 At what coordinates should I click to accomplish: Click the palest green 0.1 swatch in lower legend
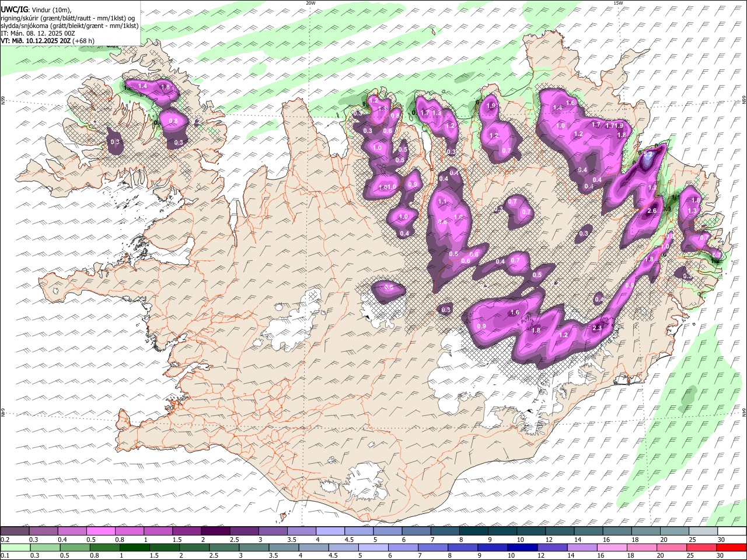coord(15,548)
